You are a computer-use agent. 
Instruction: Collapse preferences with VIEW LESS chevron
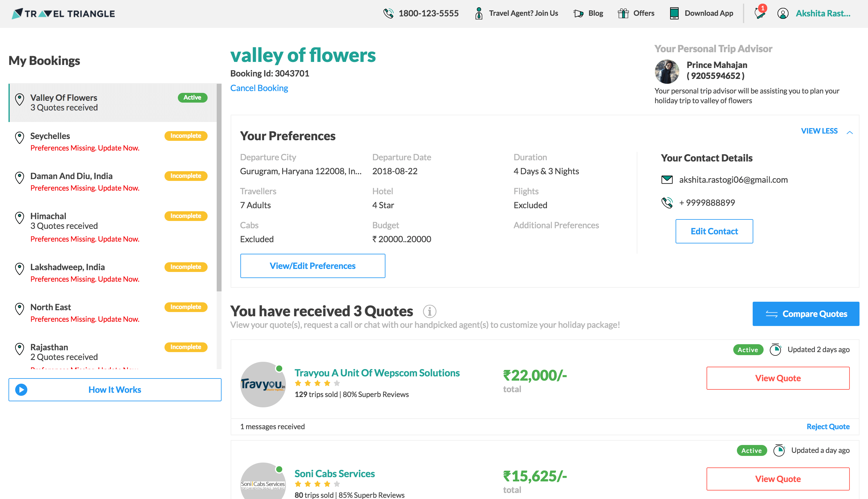[x=849, y=132]
